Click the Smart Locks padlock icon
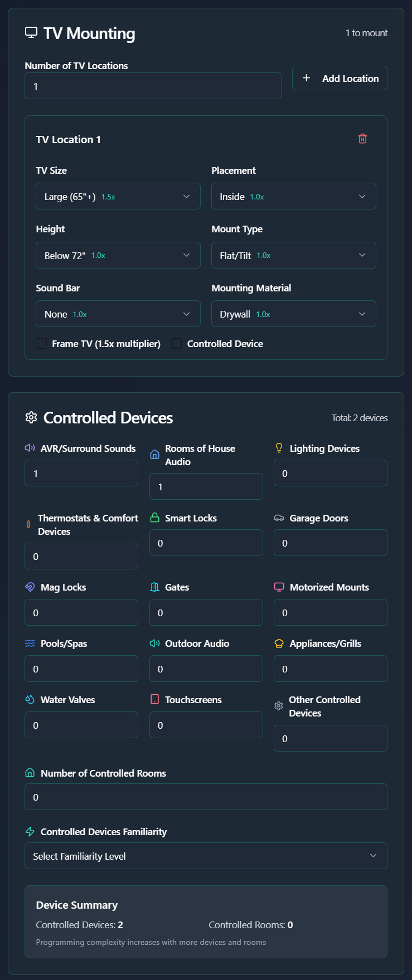 pyautogui.click(x=155, y=518)
